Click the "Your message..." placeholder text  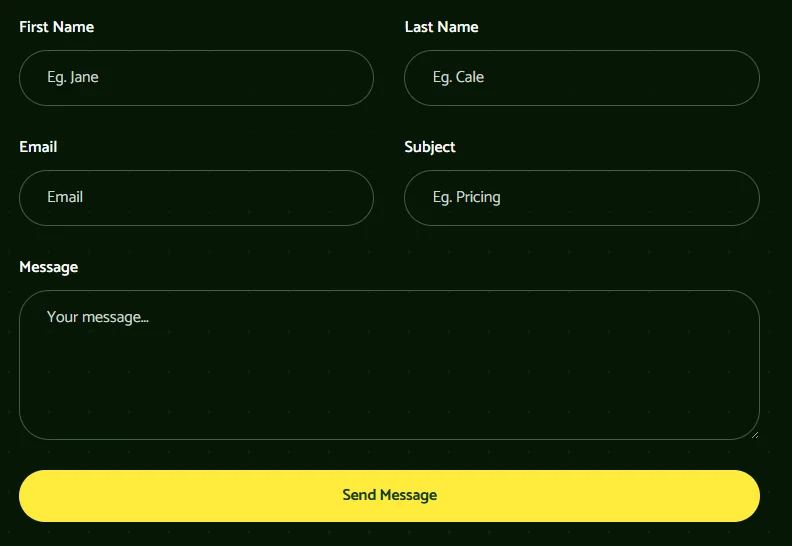coord(97,317)
